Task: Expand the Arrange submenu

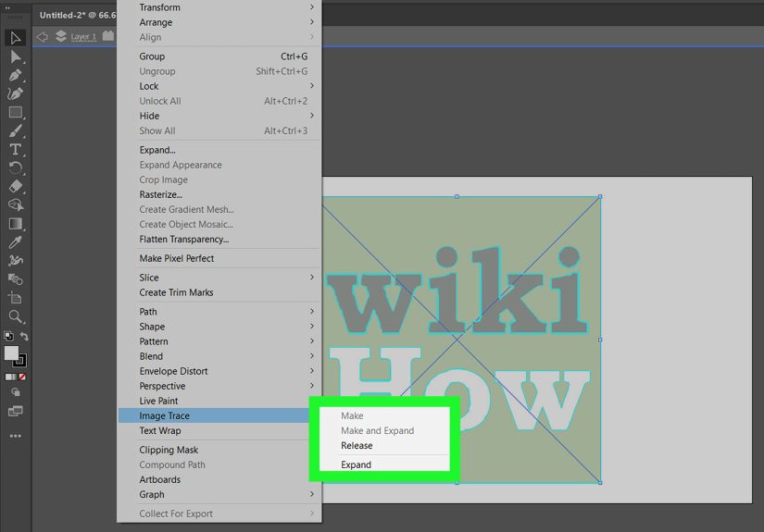Action: point(219,22)
